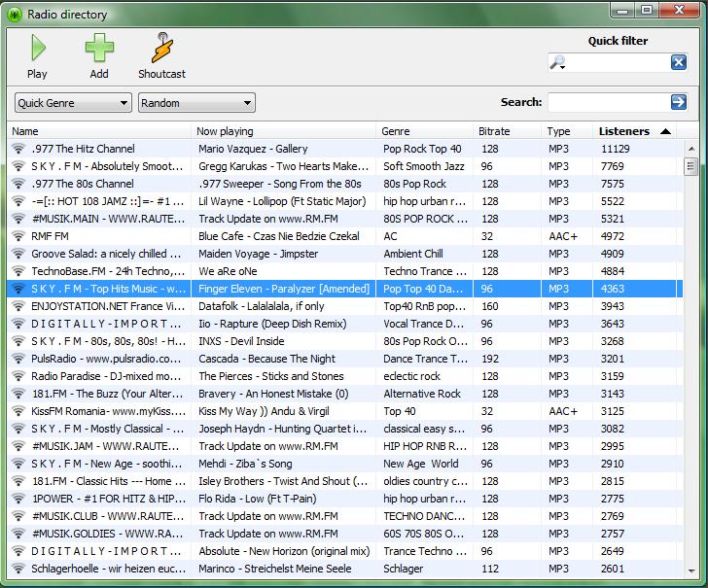Click radio icon of HOT 108 JAMZ row
The width and height of the screenshot is (708, 588).
click(18, 201)
